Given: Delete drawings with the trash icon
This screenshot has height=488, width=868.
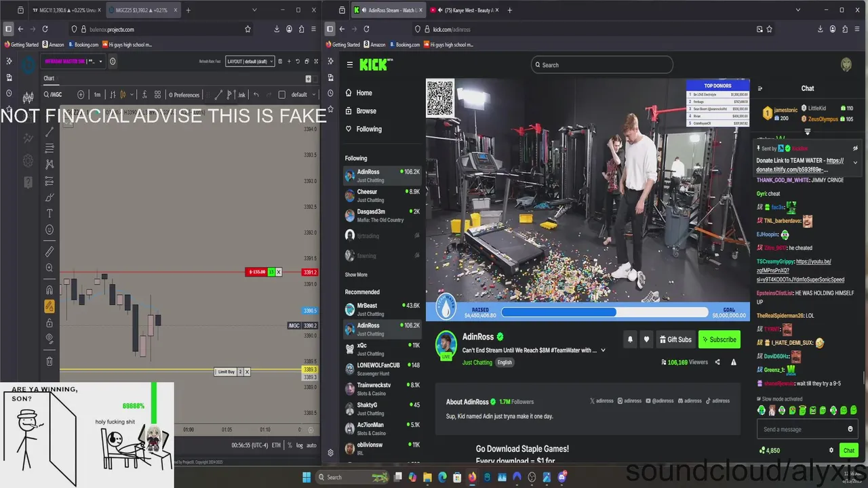Looking at the screenshot, I should [x=50, y=361].
